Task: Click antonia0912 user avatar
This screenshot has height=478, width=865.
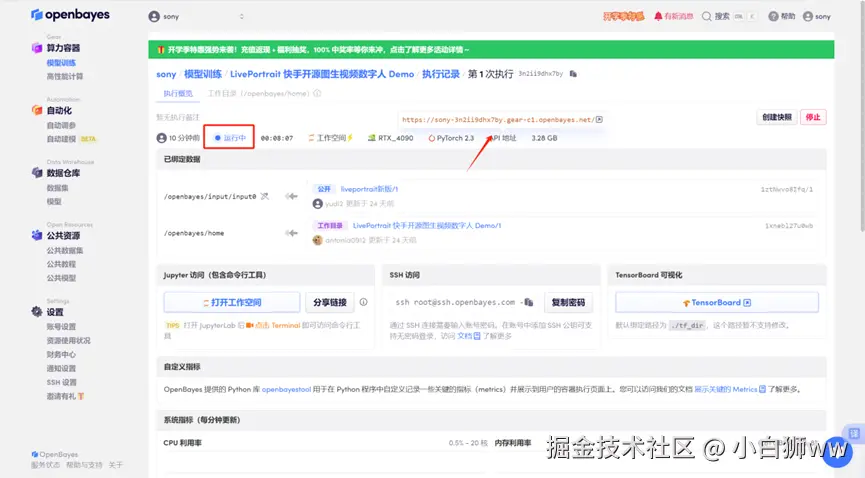Action: click(317, 240)
